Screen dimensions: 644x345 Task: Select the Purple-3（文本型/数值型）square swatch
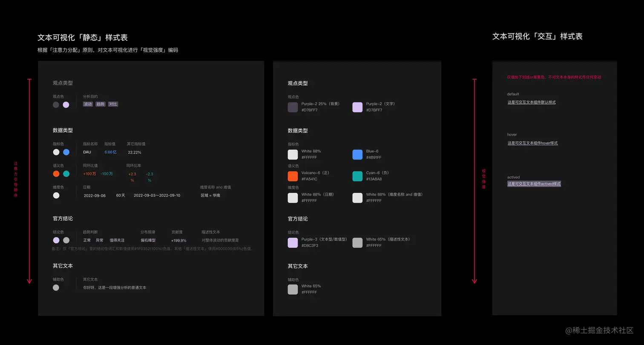[x=293, y=242]
